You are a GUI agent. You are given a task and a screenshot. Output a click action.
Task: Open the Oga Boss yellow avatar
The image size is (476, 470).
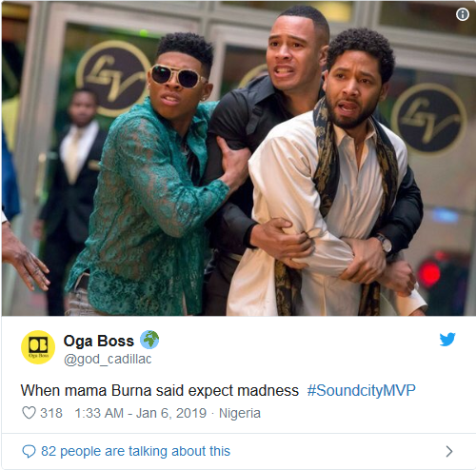click(38, 347)
